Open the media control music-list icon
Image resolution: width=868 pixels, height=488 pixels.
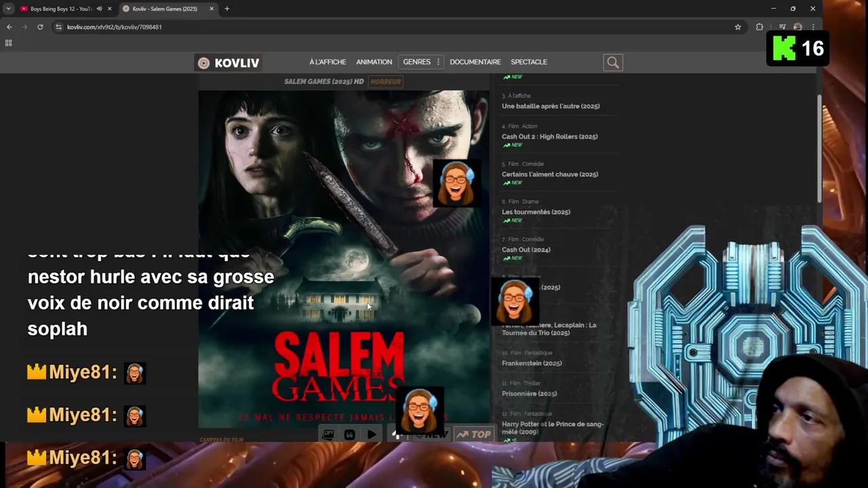783,27
